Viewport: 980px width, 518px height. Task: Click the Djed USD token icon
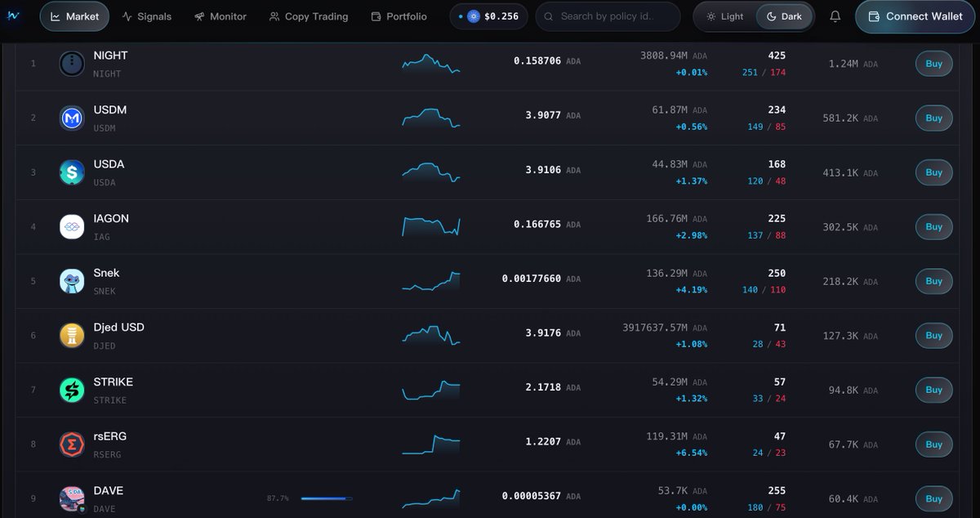tap(72, 336)
